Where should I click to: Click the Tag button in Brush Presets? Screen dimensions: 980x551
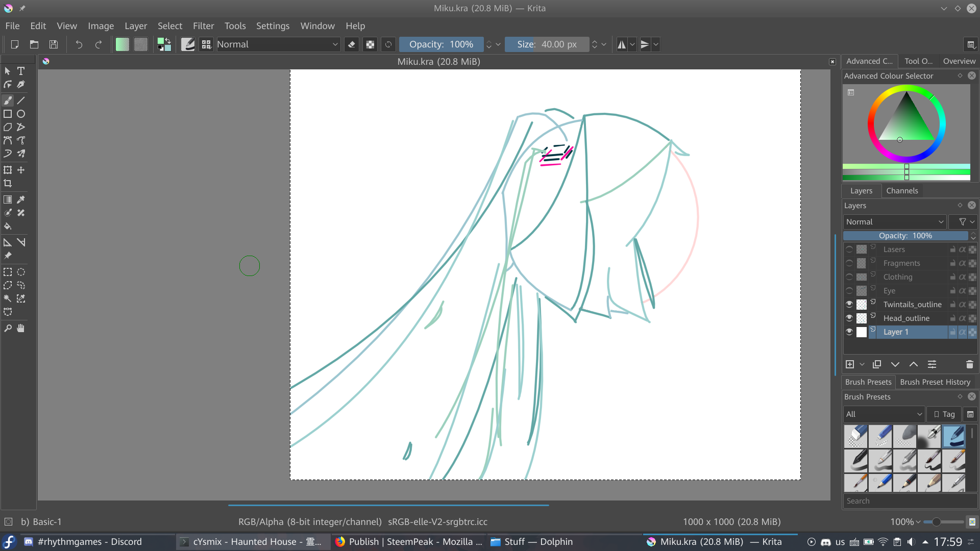(x=944, y=414)
